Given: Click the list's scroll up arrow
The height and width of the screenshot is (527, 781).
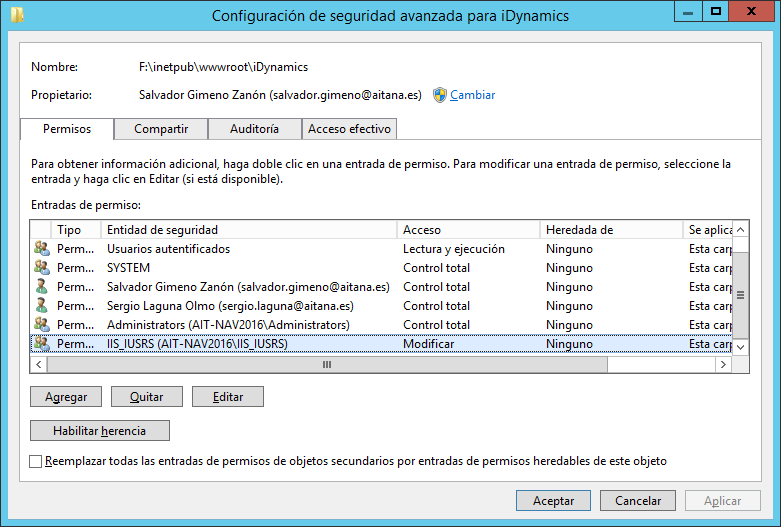Looking at the screenshot, I should pos(741,230).
